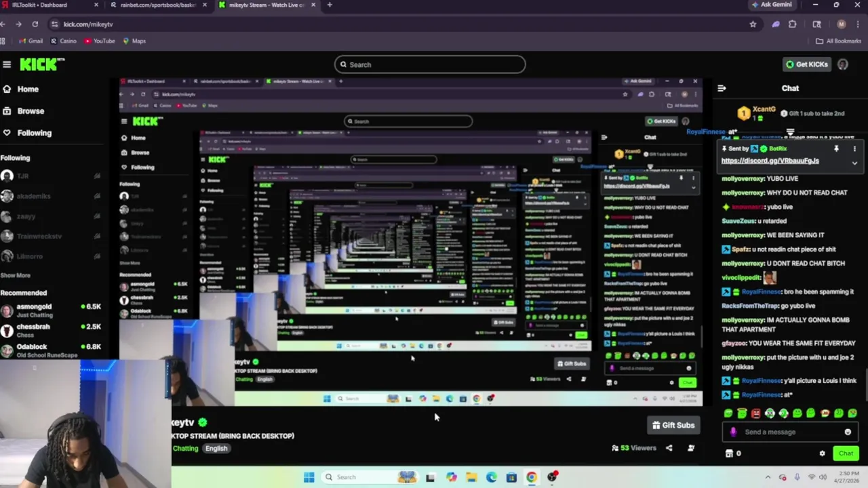The image size is (868, 488).
Task: Expand the gift leaderboard under XcantG
Action: (790, 132)
